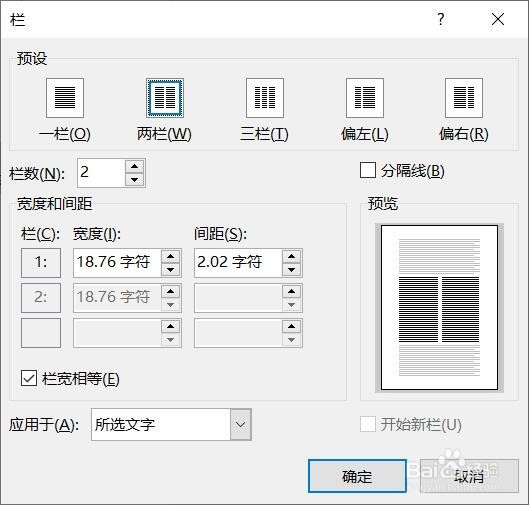Viewport: 529px width, 505px height.
Task: Click the 栏数(N) label
Action: tap(37, 174)
